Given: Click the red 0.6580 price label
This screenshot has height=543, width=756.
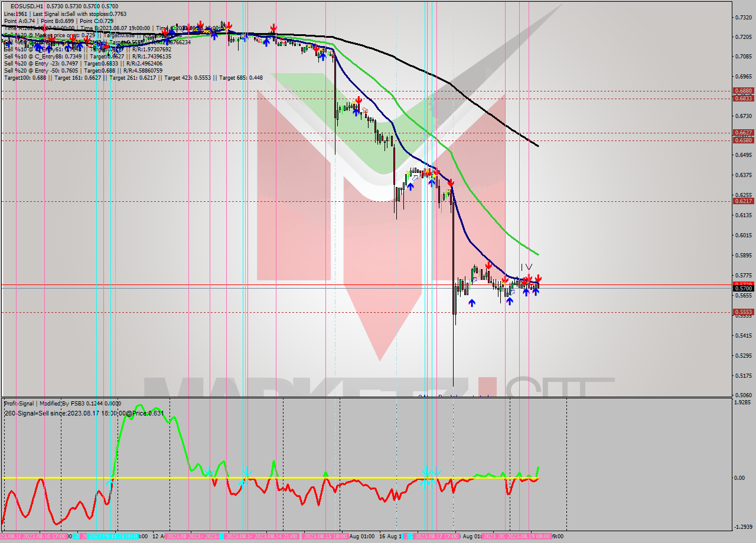Looking at the screenshot, I should [743, 140].
